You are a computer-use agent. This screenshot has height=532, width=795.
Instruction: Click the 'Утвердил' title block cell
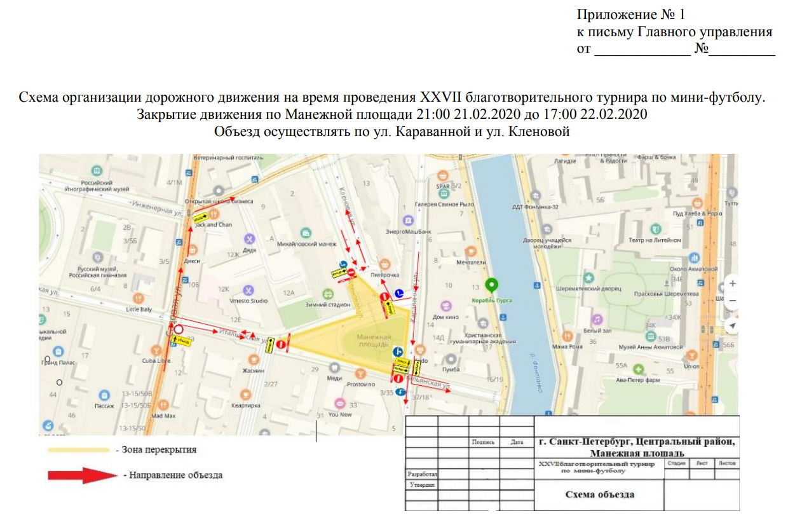pos(422,485)
